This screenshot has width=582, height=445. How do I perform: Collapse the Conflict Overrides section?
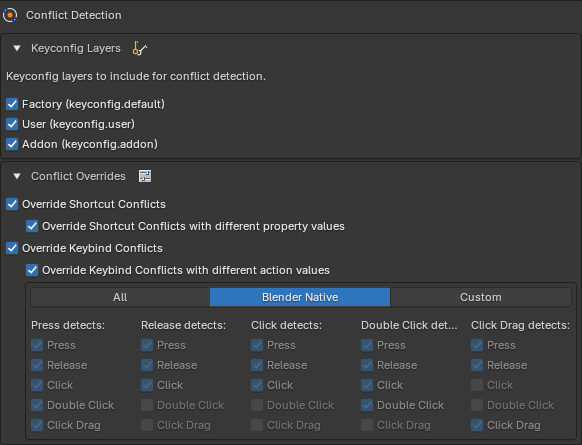[17, 176]
